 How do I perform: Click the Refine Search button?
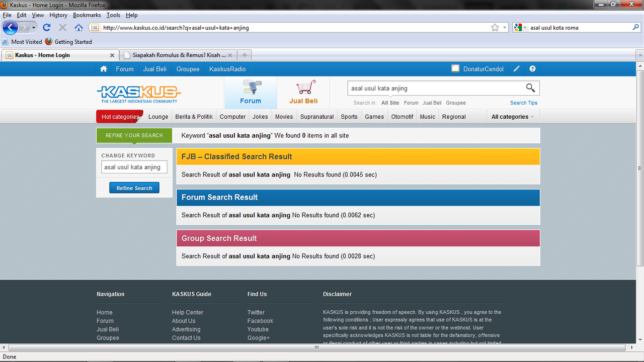[x=134, y=188]
